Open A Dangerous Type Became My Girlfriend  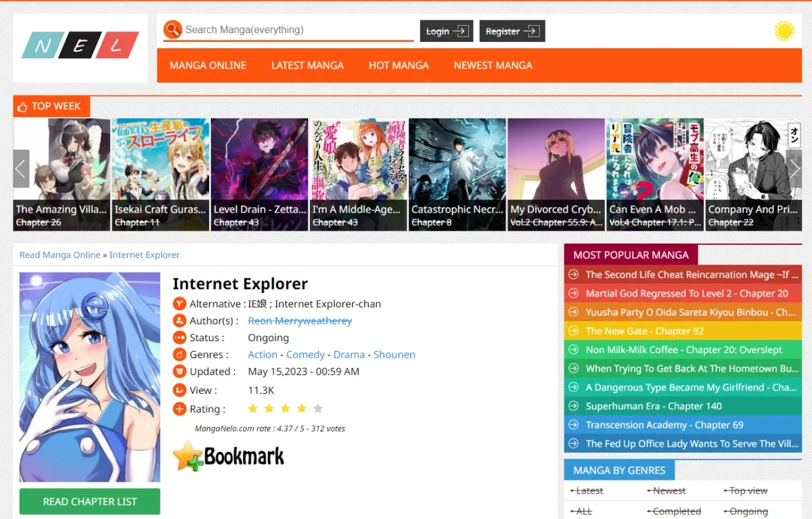[x=691, y=388]
